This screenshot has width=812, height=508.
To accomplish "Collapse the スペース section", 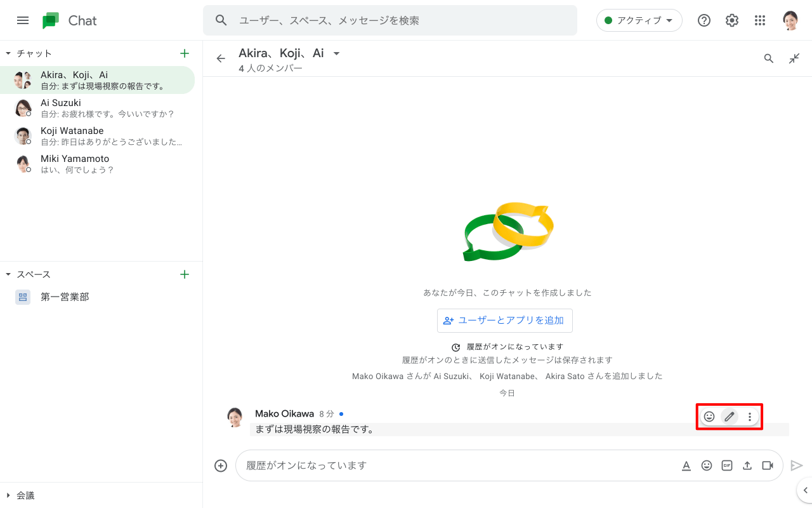I will tap(8, 274).
